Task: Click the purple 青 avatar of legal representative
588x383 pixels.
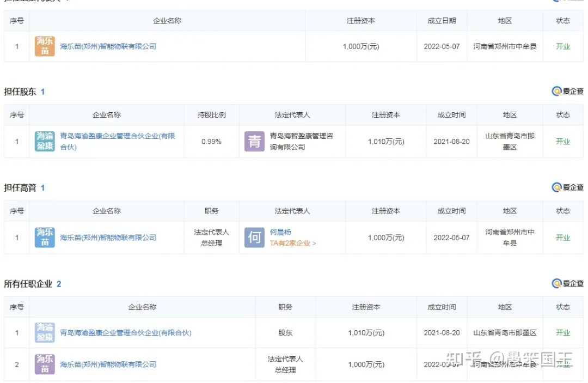Action: [254, 141]
